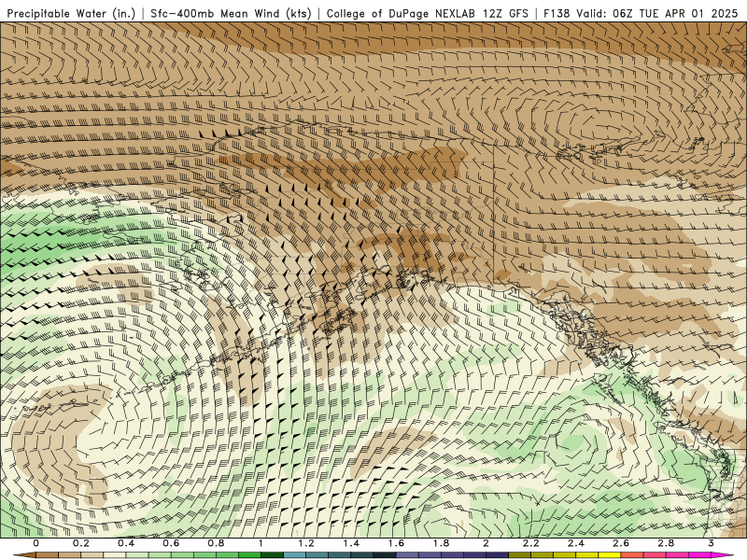This screenshot has width=747, height=560.
Task: Click the colorbar label "0.4"
Action: click(x=126, y=543)
